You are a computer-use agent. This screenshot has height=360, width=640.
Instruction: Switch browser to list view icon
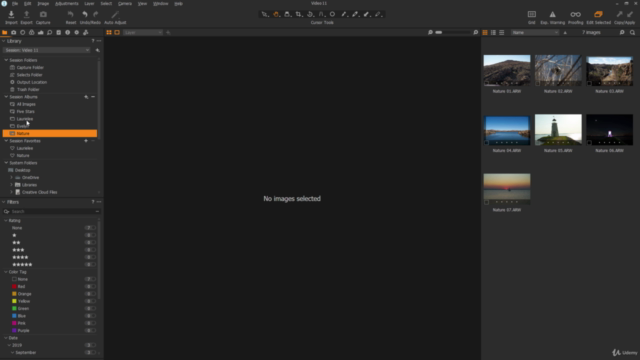(x=493, y=32)
